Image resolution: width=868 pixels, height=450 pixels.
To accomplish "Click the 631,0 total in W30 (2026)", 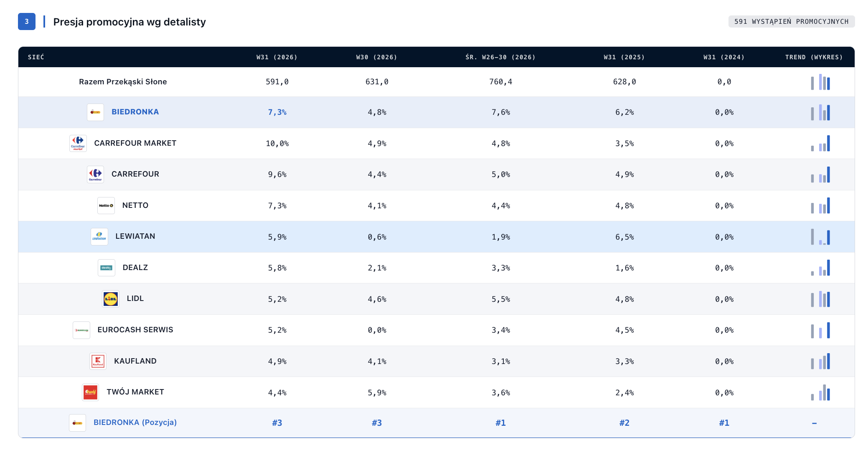I will point(377,82).
